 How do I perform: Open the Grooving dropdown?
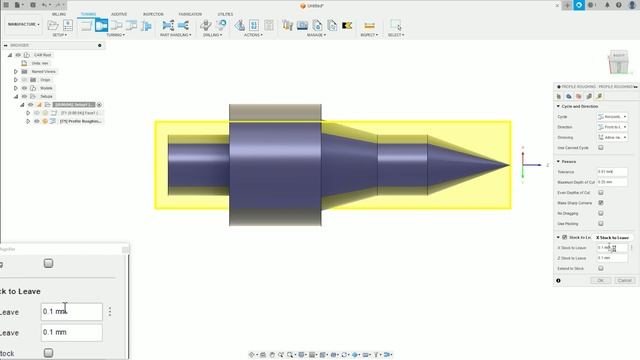pyautogui.click(x=612, y=138)
